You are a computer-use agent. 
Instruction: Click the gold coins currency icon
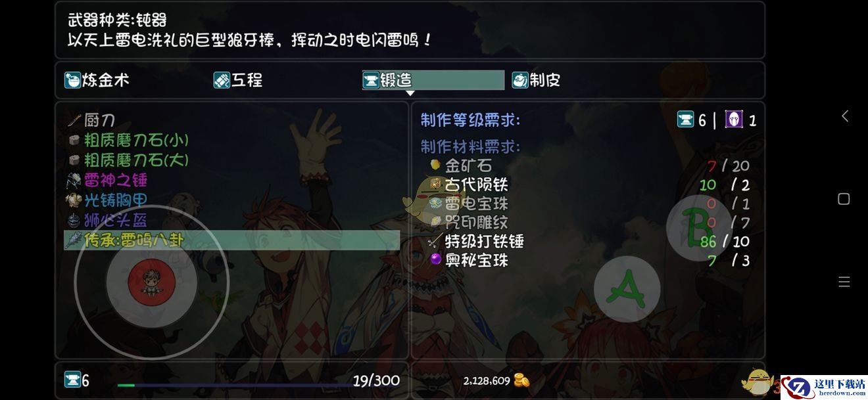tap(521, 380)
